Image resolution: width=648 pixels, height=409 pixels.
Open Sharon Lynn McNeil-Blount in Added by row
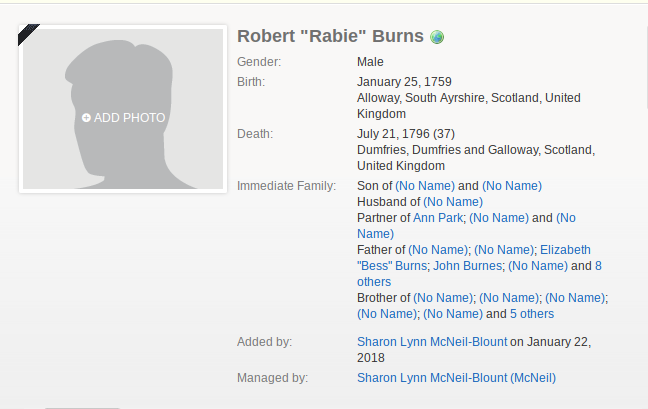[432, 342]
